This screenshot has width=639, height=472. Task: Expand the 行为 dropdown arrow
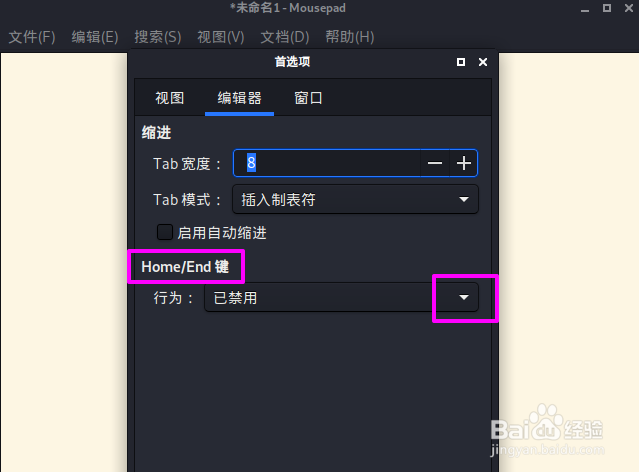point(464,298)
